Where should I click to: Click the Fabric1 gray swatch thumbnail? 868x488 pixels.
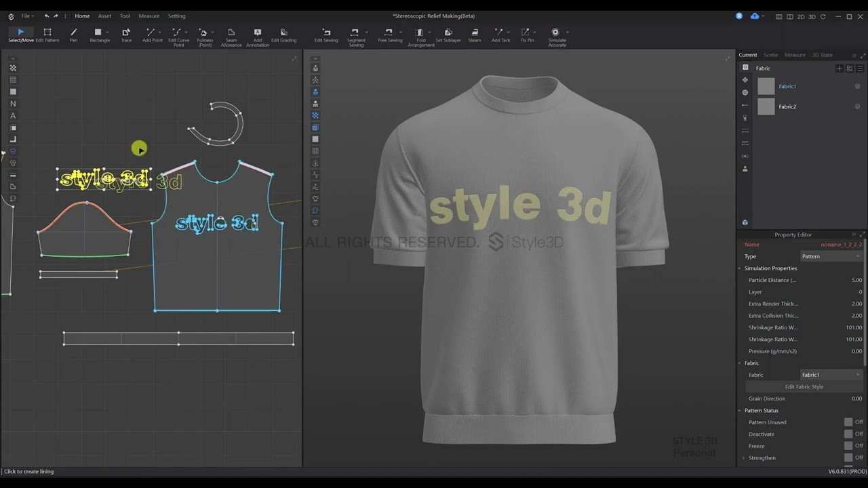(x=766, y=86)
